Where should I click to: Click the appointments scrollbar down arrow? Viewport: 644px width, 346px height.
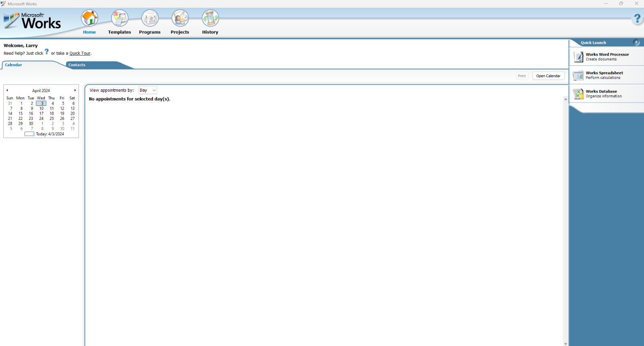coord(566,344)
